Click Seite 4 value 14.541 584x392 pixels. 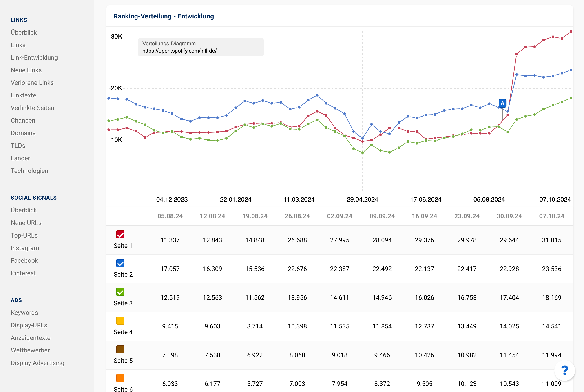tap(552, 326)
